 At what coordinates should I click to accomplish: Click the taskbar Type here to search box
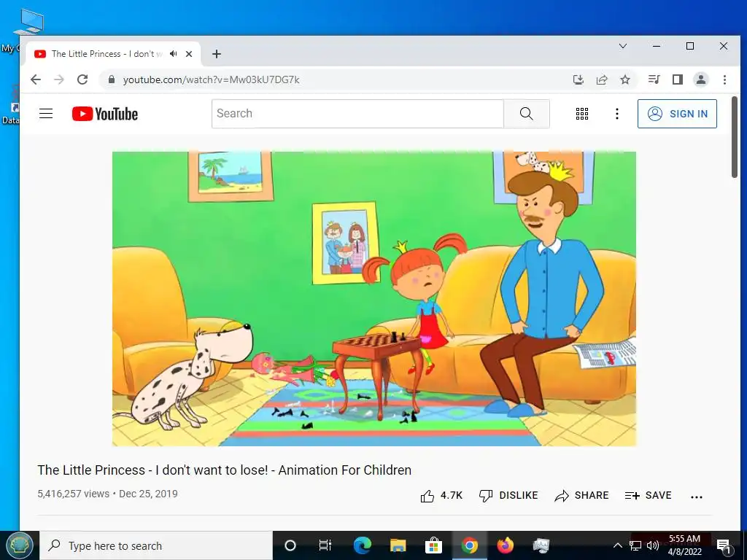tap(156, 545)
